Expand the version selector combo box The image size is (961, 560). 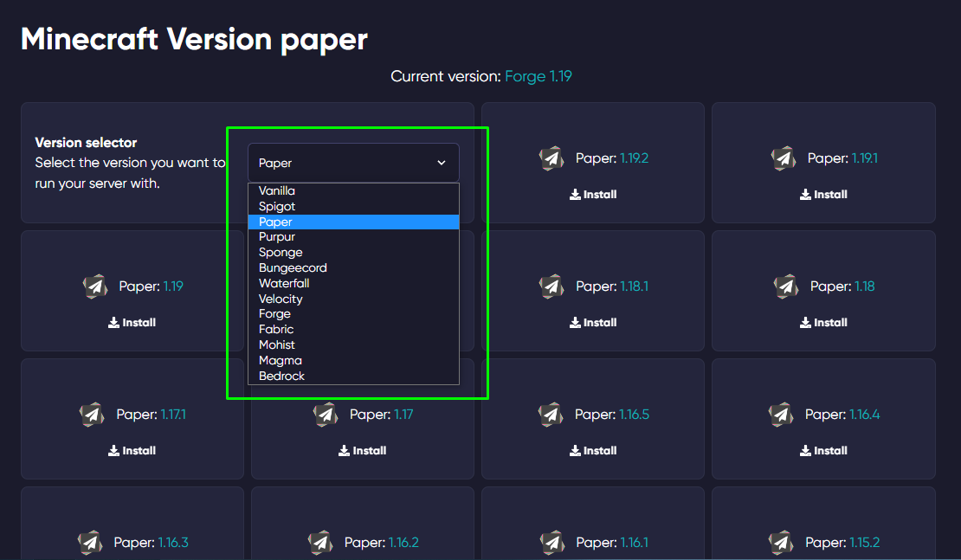tap(353, 163)
